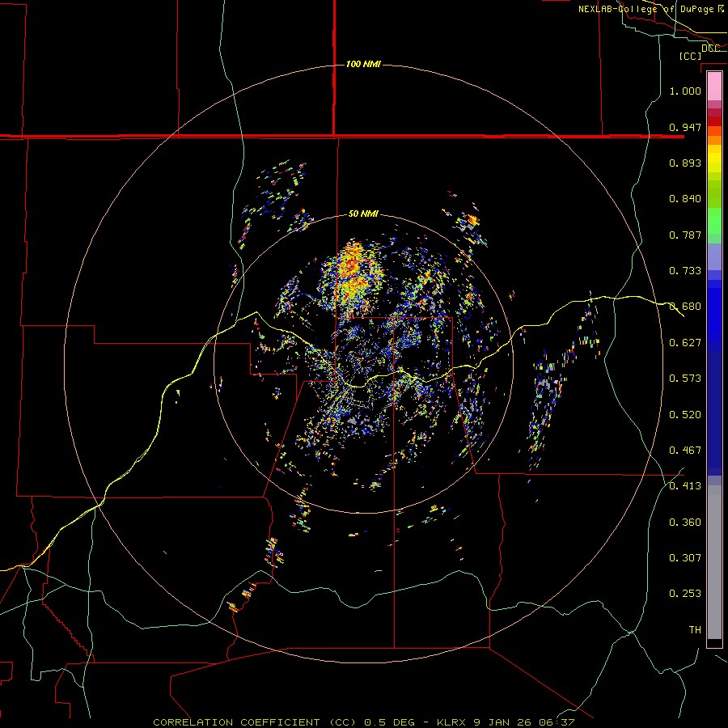728x728 pixels.
Task: Click the 0.467 legend value
Action: [685, 450]
